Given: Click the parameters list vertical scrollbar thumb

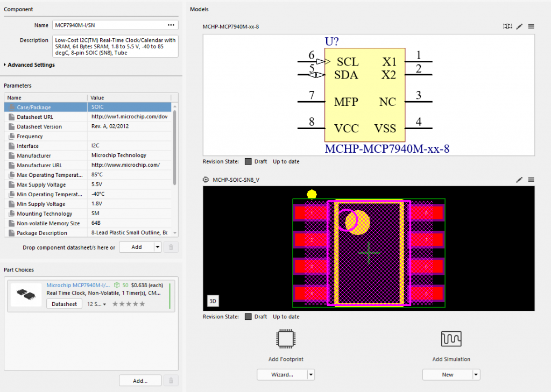Looking at the screenshot, I should click(x=175, y=147).
